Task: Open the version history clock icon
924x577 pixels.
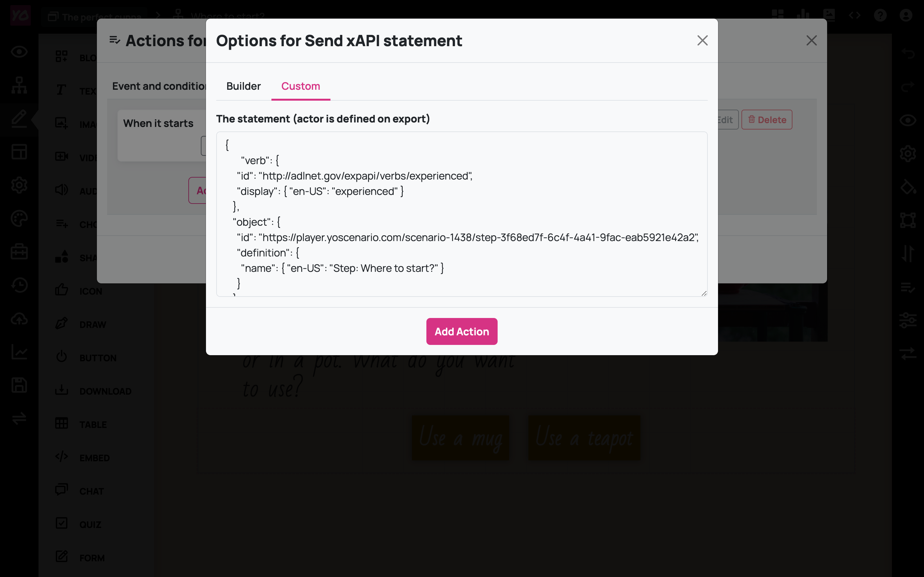Action: tap(19, 285)
